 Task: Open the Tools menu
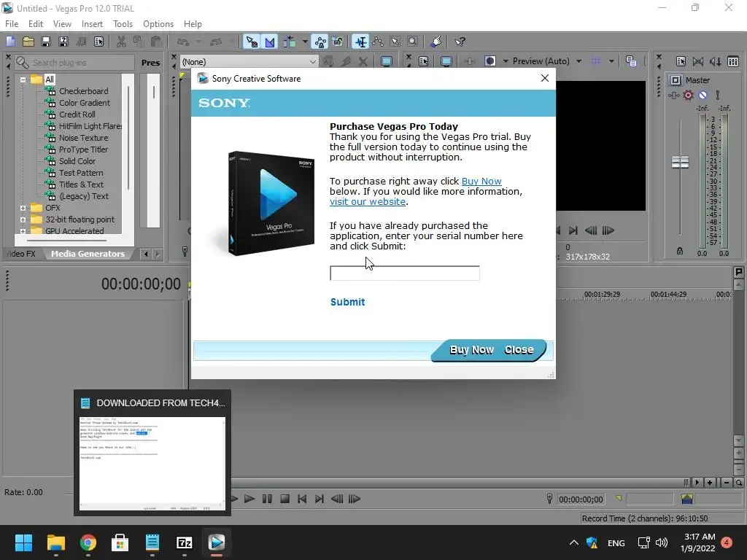point(123,24)
